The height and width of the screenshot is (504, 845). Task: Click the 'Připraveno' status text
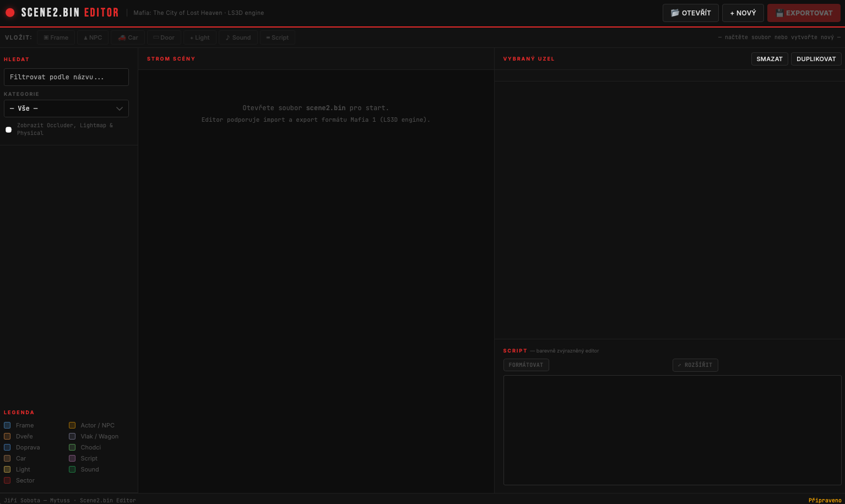coord(825,500)
